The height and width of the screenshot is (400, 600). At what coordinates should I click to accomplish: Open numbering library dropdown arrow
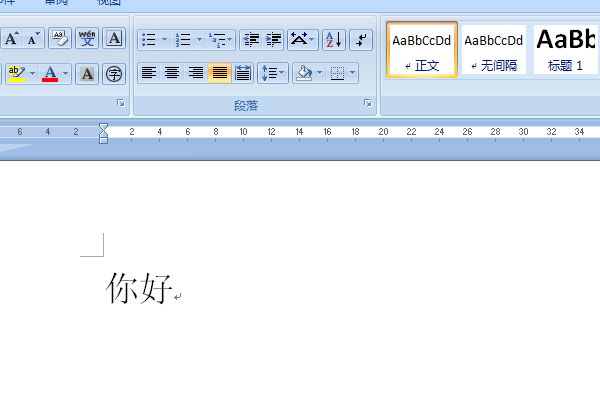199,40
